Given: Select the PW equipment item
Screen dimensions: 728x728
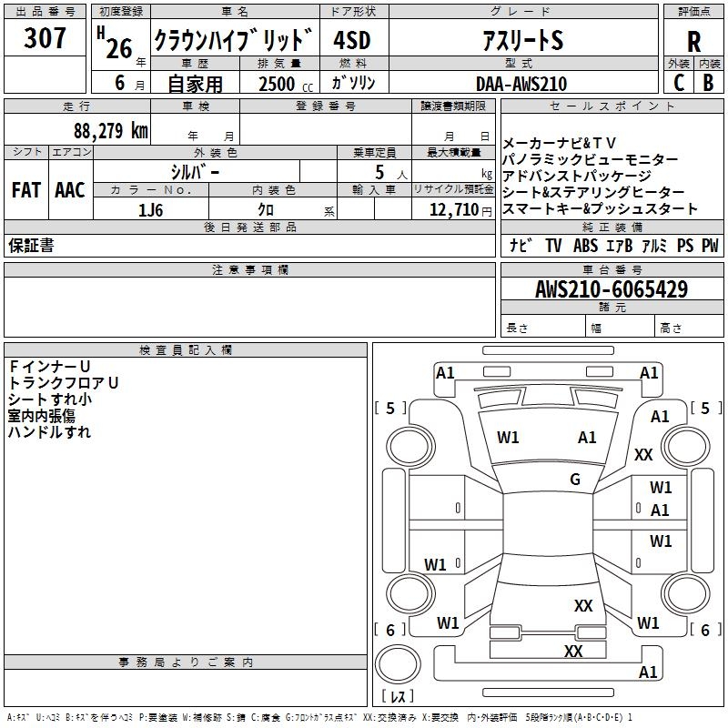Looking at the screenshot, I should point(710,245).
